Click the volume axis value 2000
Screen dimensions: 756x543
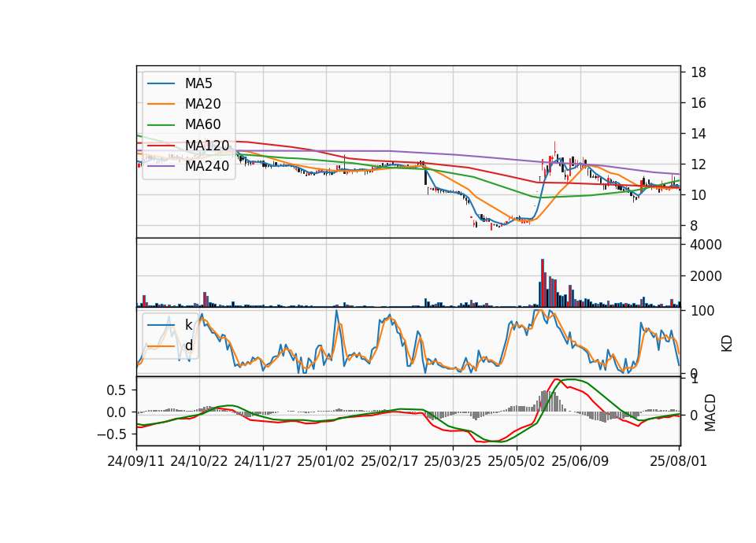pos(706,276)
